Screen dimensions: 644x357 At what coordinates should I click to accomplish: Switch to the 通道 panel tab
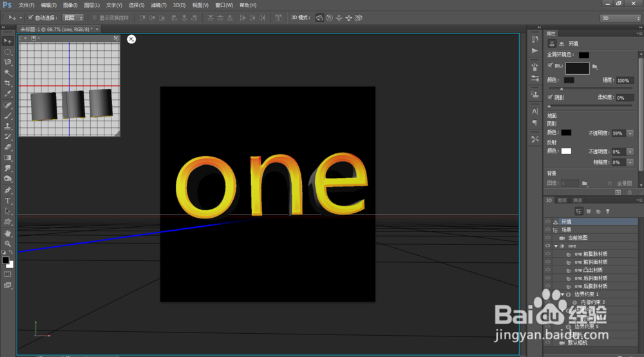coord(578,200)
